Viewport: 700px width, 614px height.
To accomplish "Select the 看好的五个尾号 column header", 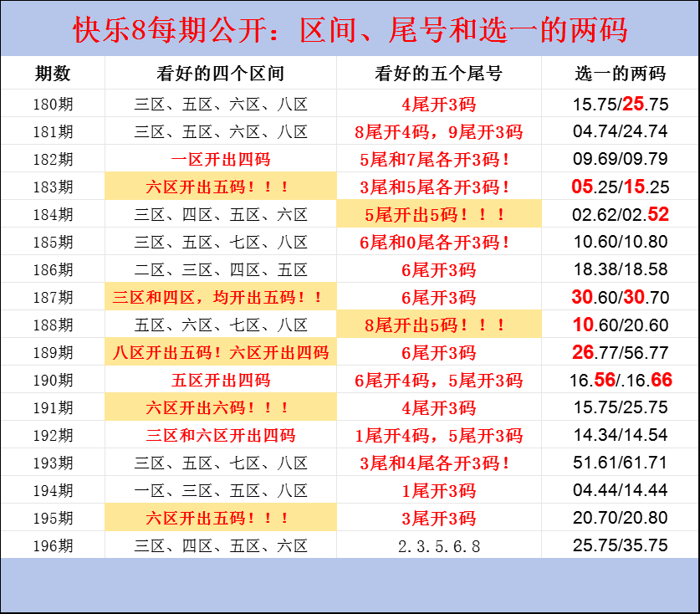I will click(439, 74).
